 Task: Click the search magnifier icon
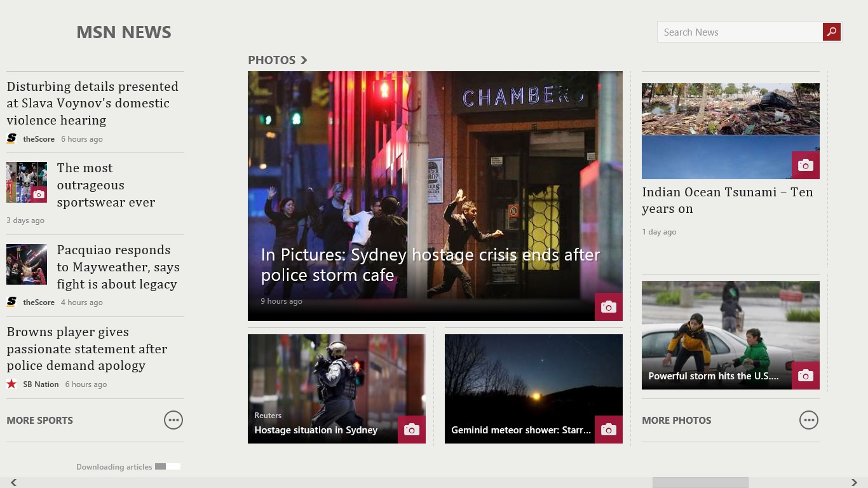point(832,32)
